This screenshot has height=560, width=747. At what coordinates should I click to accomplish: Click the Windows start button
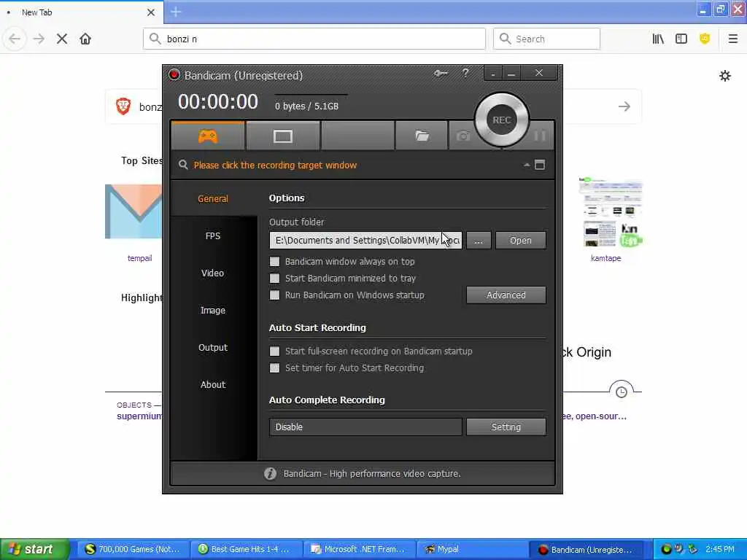(34, 549)
